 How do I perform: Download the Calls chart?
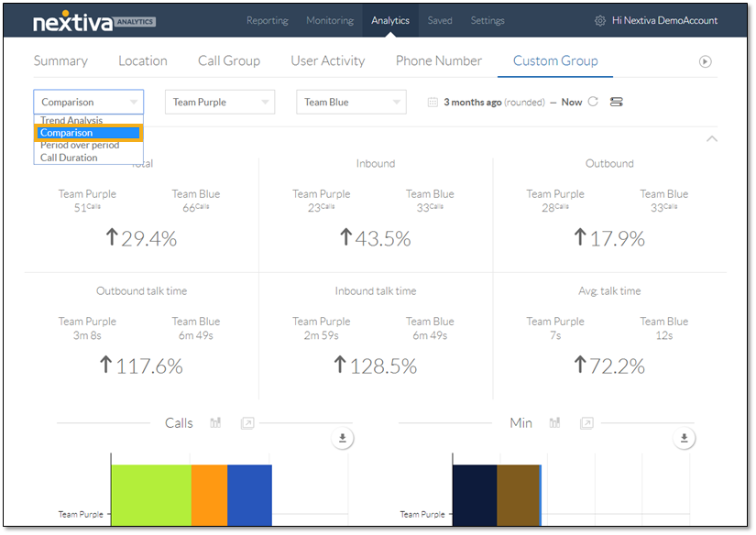[x=343, y=438]
